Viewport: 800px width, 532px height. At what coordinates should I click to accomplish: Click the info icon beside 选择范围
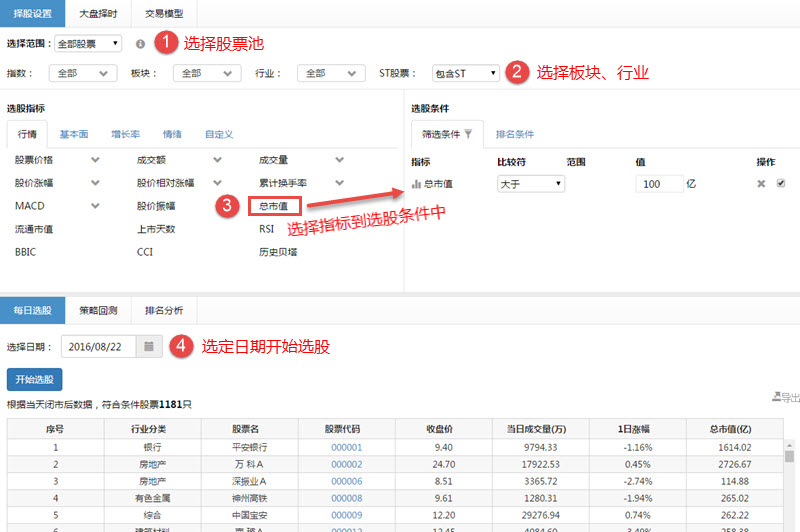(x=140, y=44)
